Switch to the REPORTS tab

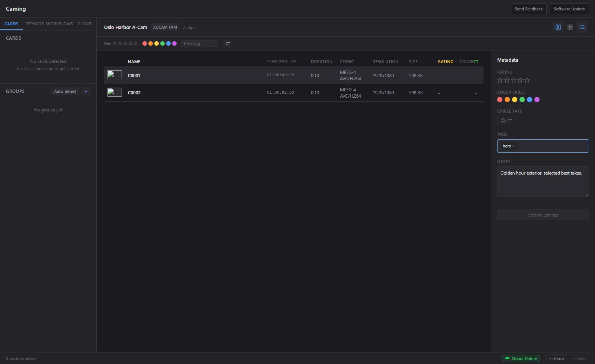click(34, 24)
